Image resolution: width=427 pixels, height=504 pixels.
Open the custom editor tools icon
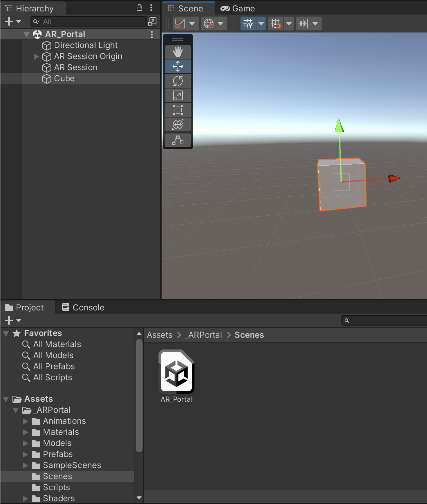[x=178, y=140]
